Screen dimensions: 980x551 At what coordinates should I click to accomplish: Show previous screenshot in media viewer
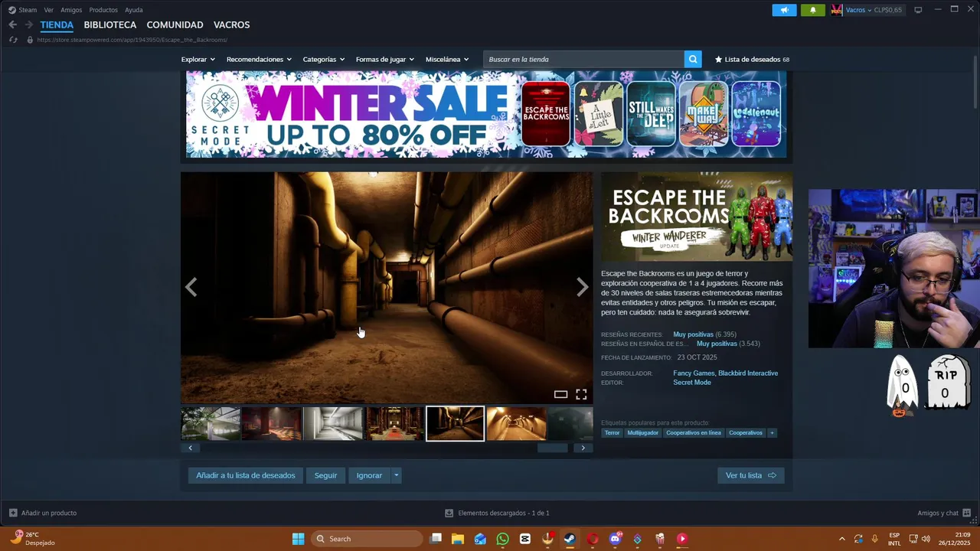191,287
